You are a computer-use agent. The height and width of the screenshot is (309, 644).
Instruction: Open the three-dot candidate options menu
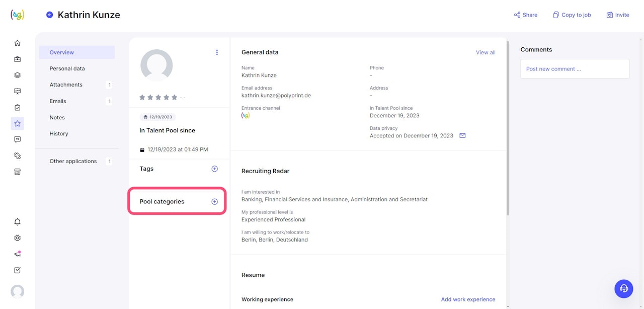pyautogui.click(x=217, y=52)
